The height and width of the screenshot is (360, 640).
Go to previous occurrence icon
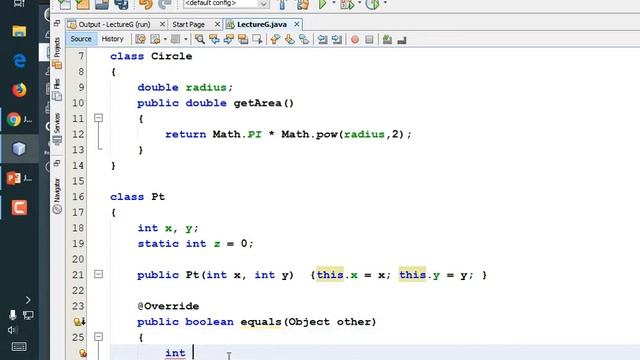coord(214,39)
